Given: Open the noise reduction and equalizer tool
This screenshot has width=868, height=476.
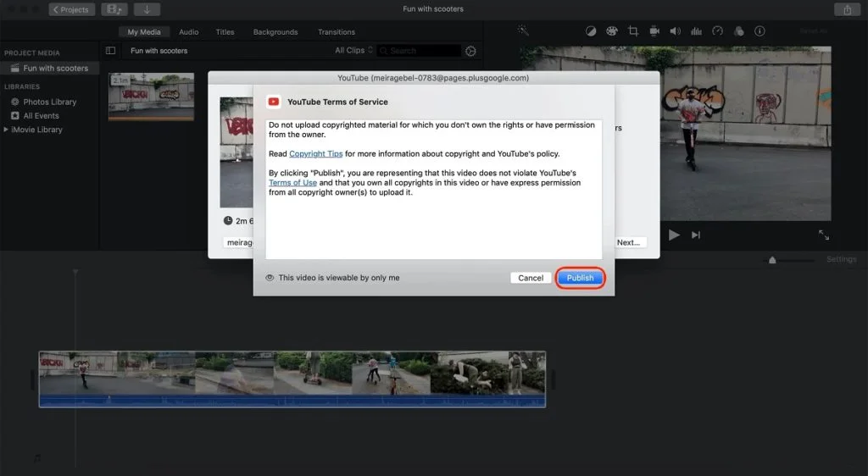Looking at the screenshot, I should 697,31.
